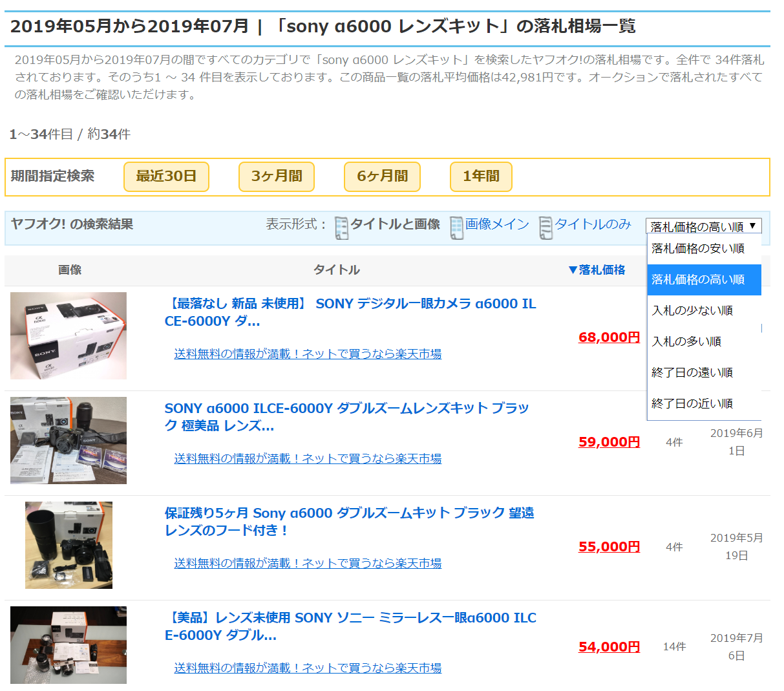Viewport: 784px width, 691px height.
Task: Click Rakuten ad link under 55,000円 listing
Action: coord(308,564)
